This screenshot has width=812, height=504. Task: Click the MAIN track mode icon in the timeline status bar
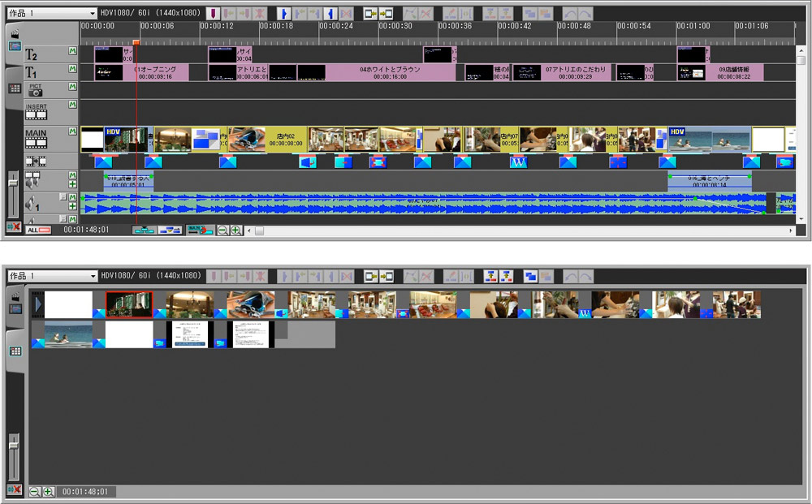point(200,230)
